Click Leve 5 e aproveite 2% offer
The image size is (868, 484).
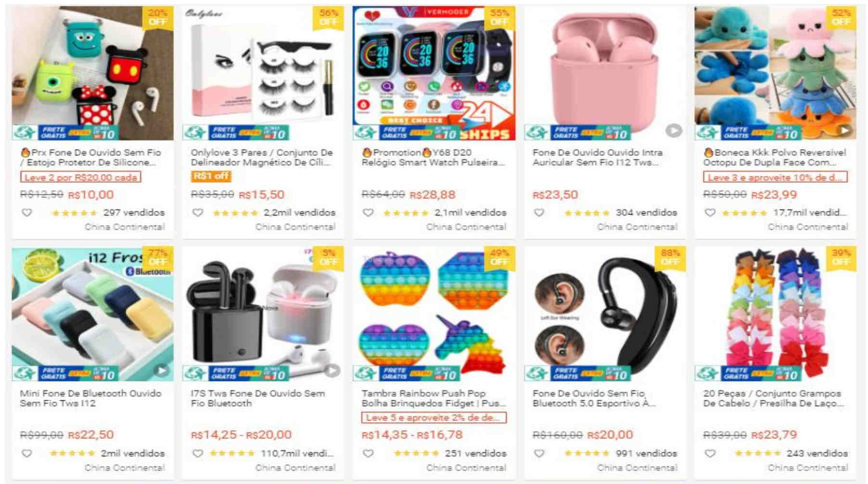434,418
